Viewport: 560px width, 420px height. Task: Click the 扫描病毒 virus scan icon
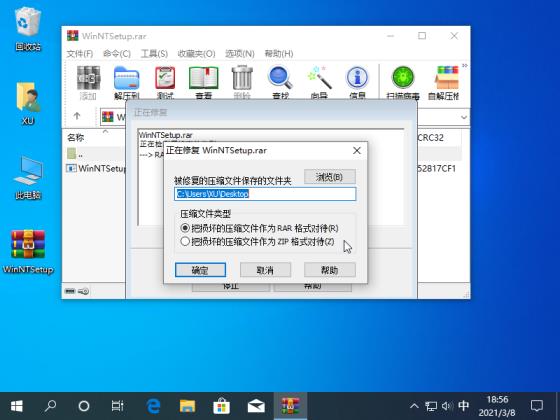coord(403,82)
